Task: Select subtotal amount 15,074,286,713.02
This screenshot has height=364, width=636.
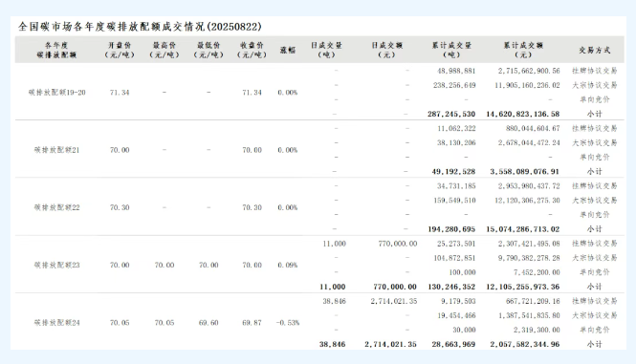Action: tap(523, 229)
